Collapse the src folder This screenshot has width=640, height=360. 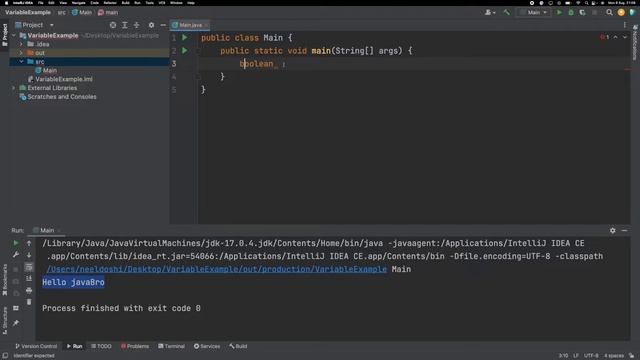click(21, 62)
